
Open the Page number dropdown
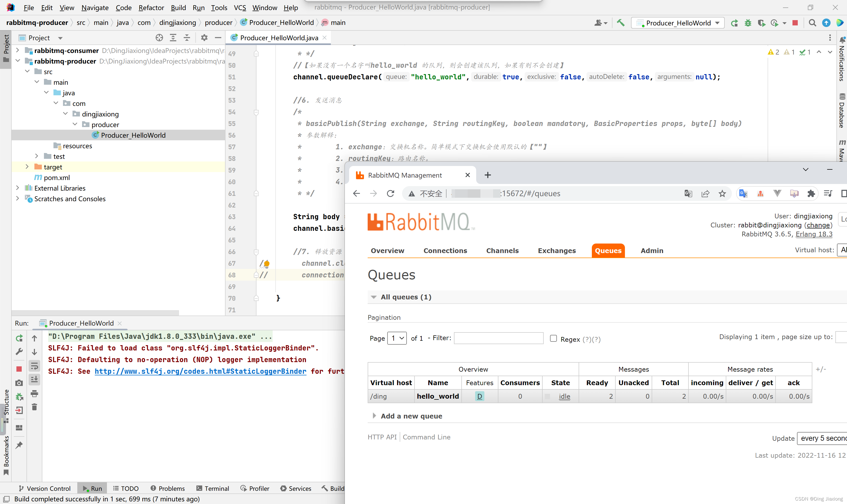(397, 338)
